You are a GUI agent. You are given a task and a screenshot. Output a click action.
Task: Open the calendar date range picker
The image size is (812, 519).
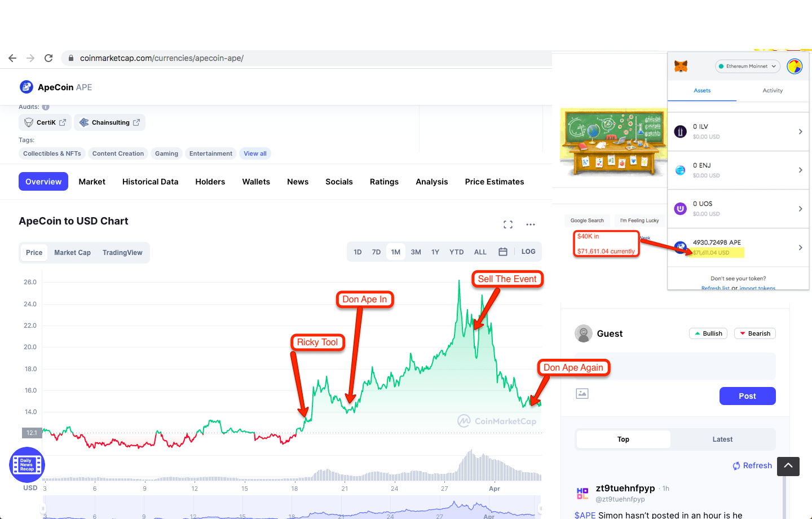(503, 252)
